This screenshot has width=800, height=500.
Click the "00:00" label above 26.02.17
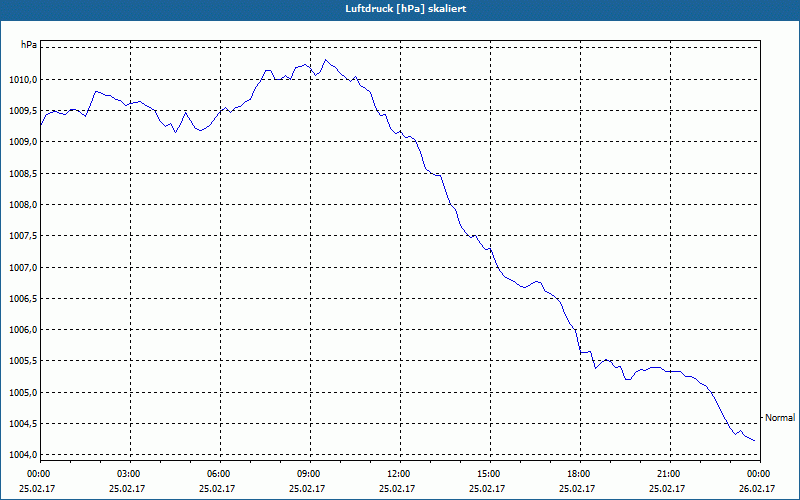(759, 474)
